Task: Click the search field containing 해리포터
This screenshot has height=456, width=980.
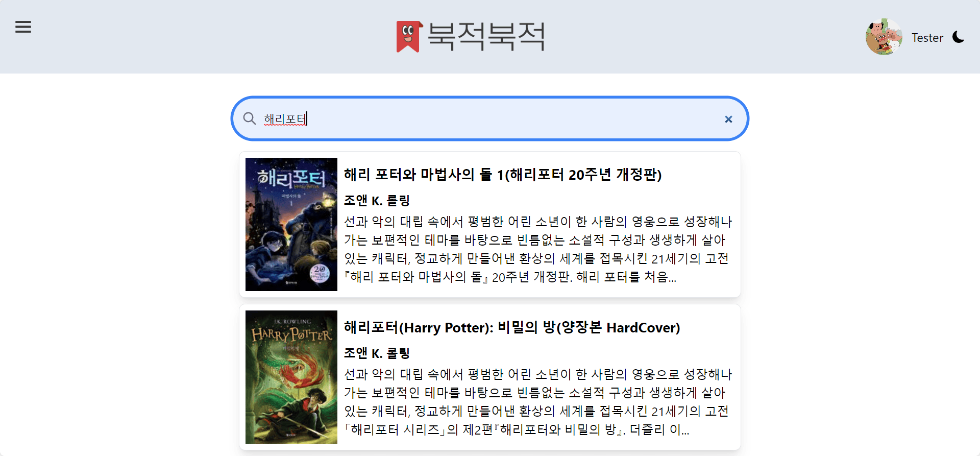Action: (490, 118)
